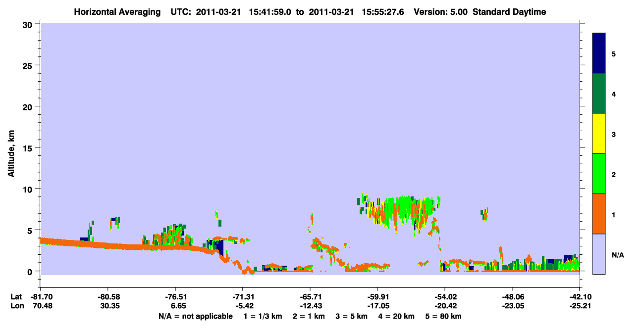
Task: Click longitude value -23.05
Action: pos(512,306)
